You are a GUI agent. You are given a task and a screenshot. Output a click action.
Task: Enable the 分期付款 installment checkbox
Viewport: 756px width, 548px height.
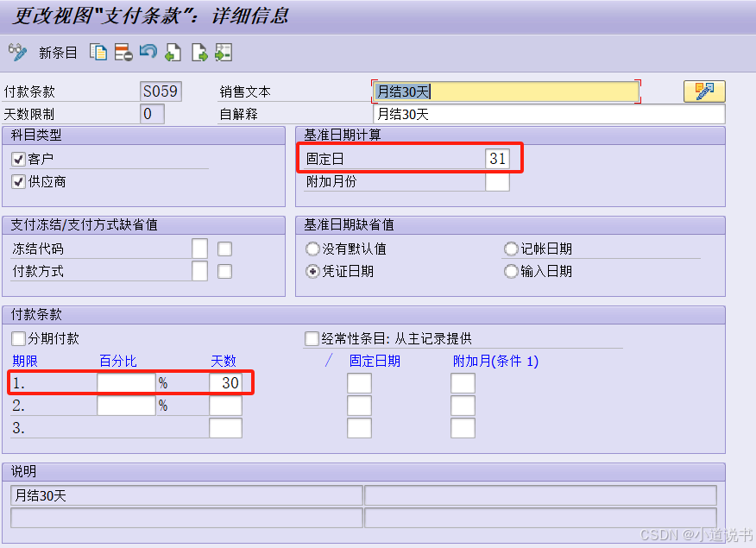pos(18,338)
